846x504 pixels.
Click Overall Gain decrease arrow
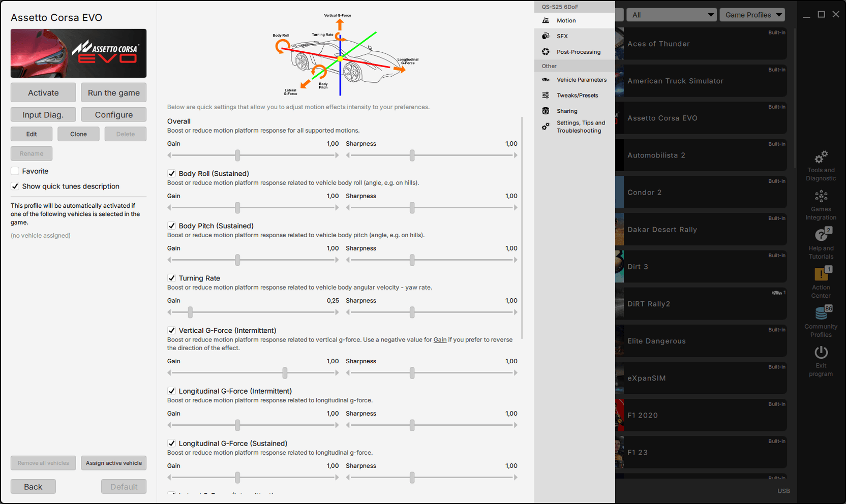[169, 155]
